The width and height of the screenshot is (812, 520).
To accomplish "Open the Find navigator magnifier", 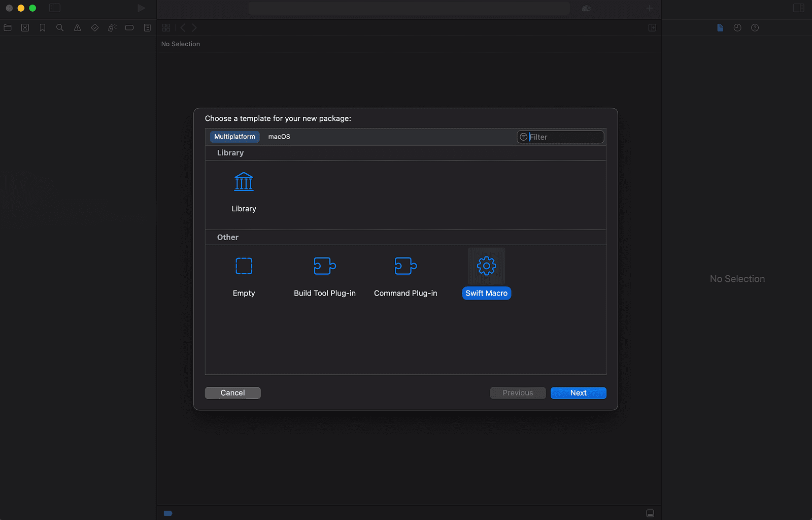I will [x=60, y=27].
